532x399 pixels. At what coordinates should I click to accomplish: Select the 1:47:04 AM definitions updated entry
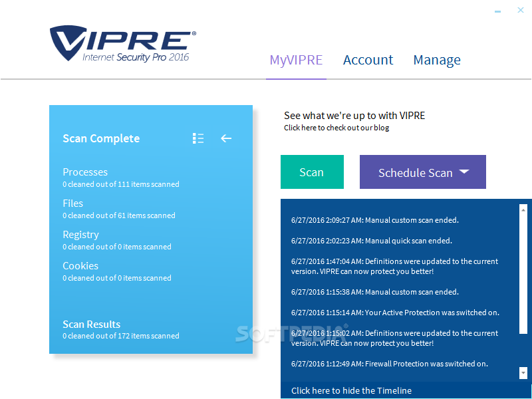pos(394,267)
